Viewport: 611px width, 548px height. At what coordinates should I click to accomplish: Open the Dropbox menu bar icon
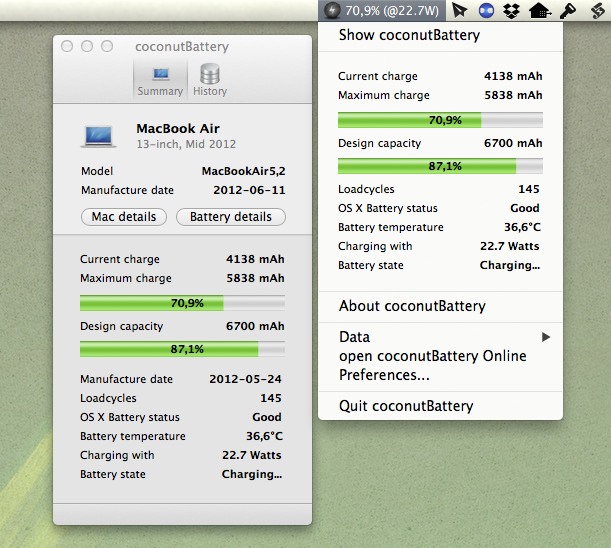click(x=511, y=11)
